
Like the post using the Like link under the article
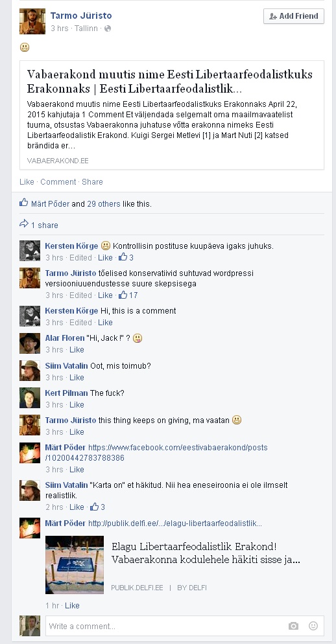pos(27,181)
